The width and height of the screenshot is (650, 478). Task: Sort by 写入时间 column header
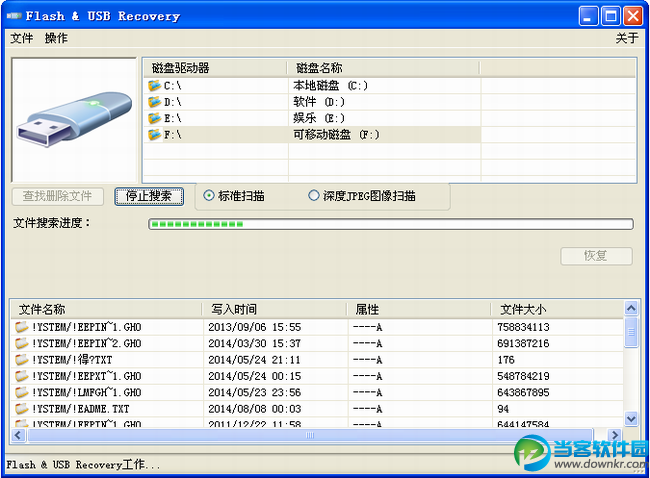[x=274, y=309]
